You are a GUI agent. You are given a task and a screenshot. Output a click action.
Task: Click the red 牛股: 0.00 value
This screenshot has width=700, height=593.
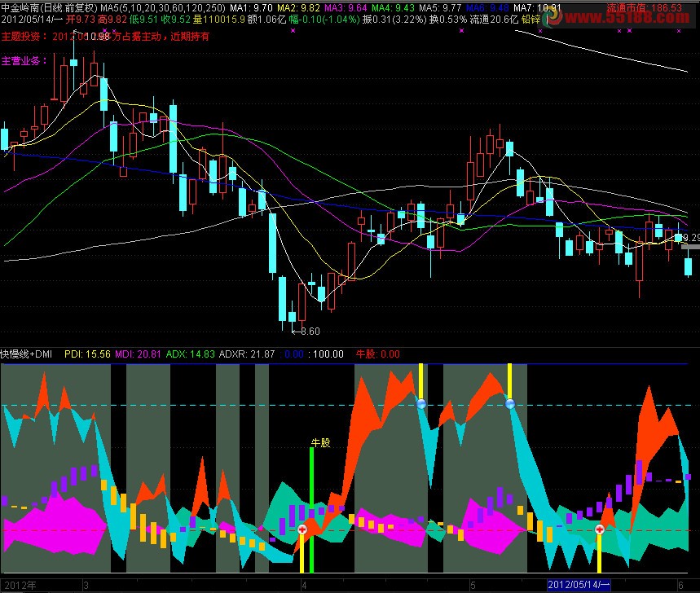coord(377,354)
